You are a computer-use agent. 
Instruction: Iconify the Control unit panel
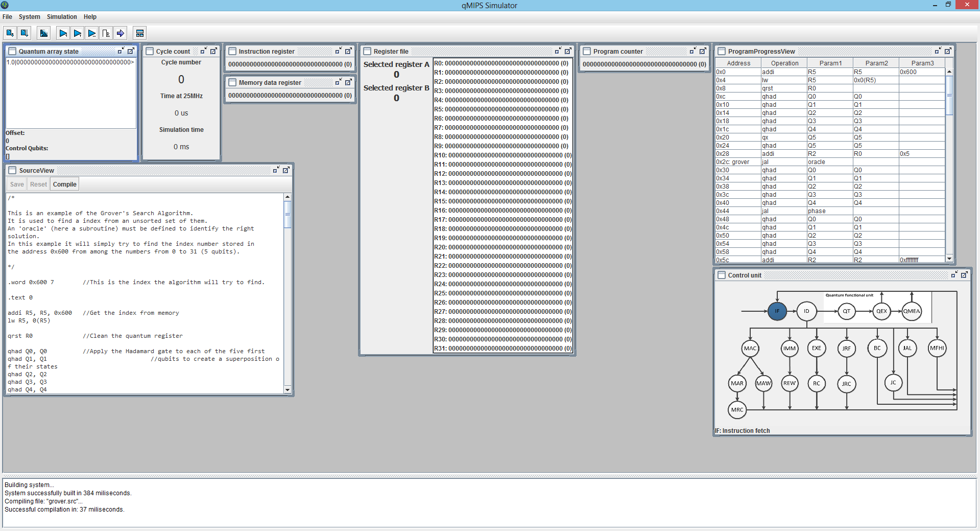[x=954, y=275]
